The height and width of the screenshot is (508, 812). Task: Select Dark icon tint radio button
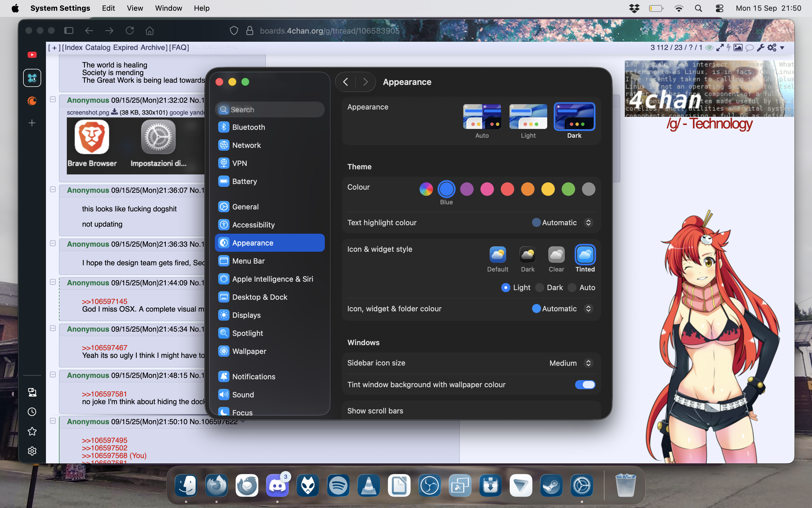click(x=540, y=288)
